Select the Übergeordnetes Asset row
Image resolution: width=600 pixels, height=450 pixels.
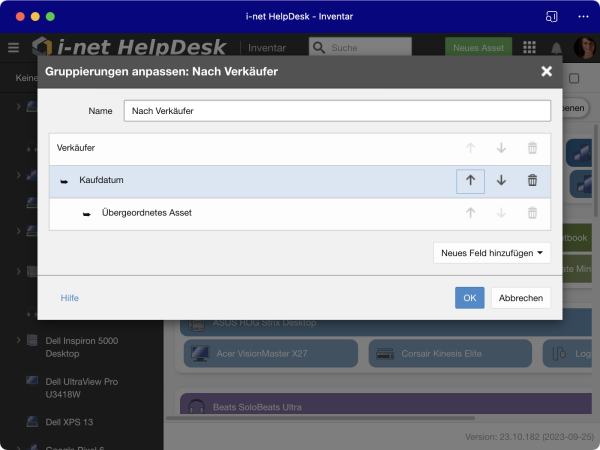(250, 213)
